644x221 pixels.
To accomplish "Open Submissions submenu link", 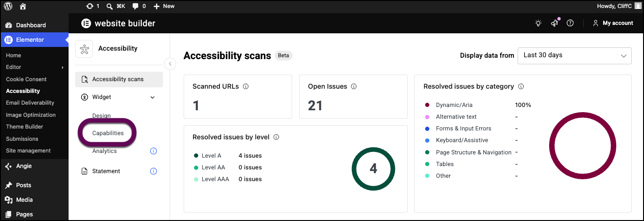I will pyautogui.click(x=22, y=139).
